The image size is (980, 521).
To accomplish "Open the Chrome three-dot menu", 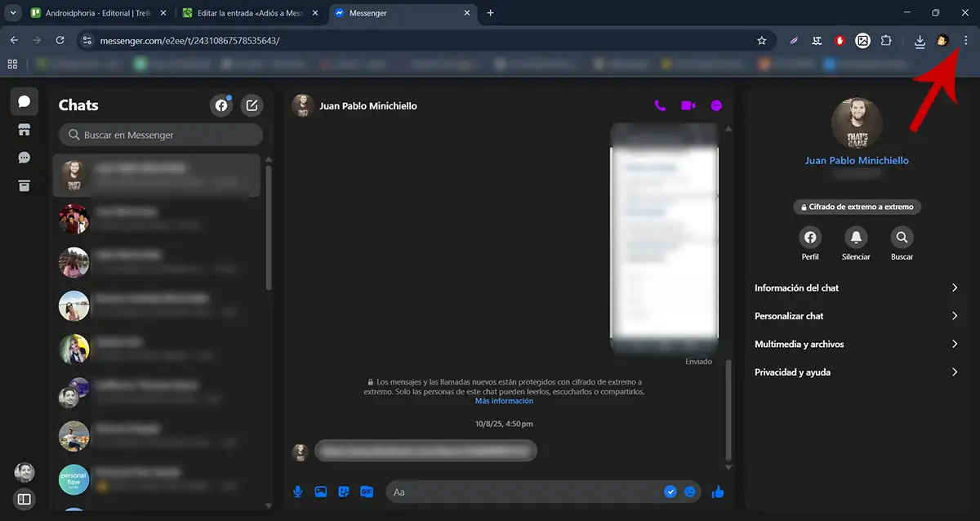I will pyautogui.click(x=966, y=39).
